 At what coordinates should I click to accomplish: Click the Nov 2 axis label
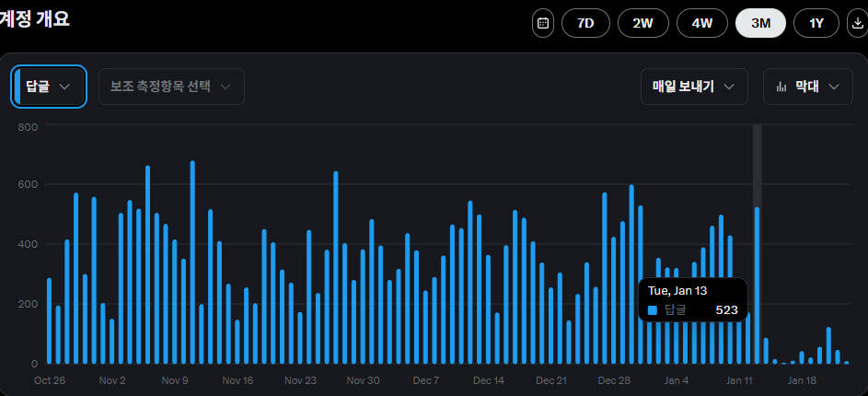(x=112, y=380)
